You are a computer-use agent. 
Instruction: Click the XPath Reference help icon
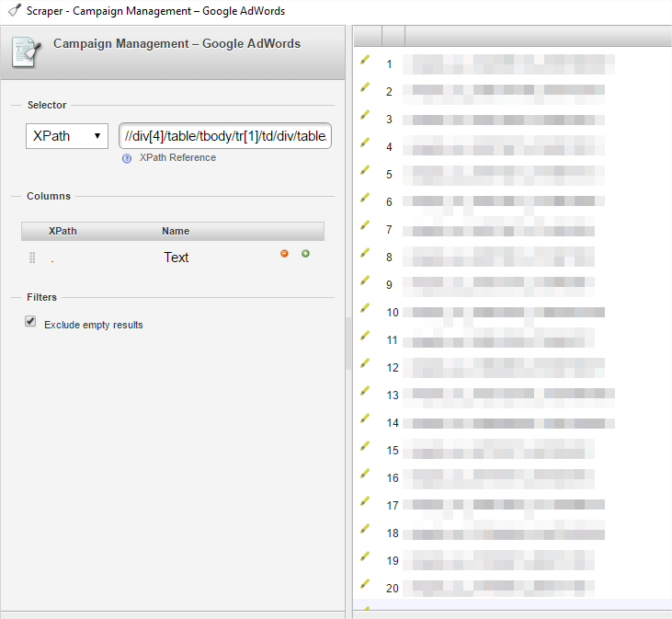point(127,158)
